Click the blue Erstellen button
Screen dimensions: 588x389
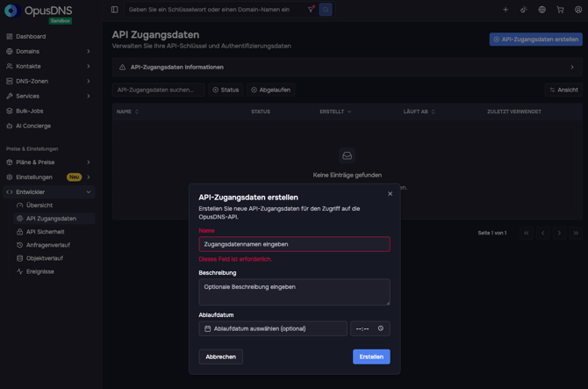pos(371,357)
